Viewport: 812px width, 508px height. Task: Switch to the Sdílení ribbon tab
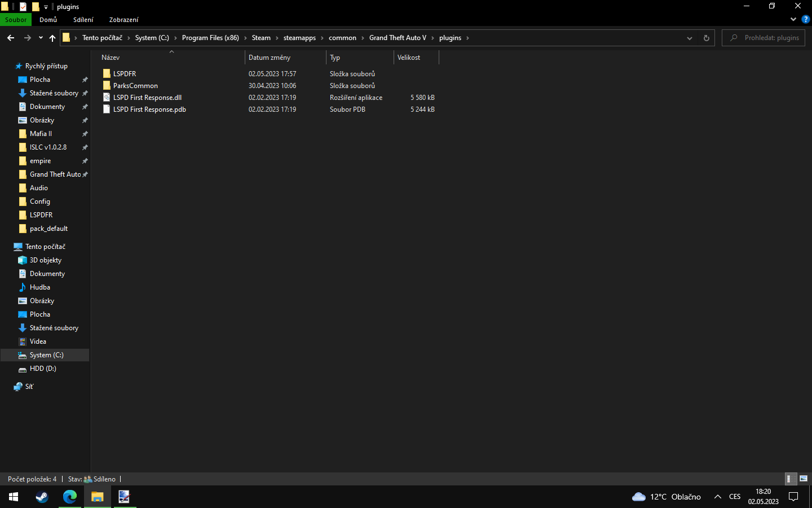tap(83, 20)
